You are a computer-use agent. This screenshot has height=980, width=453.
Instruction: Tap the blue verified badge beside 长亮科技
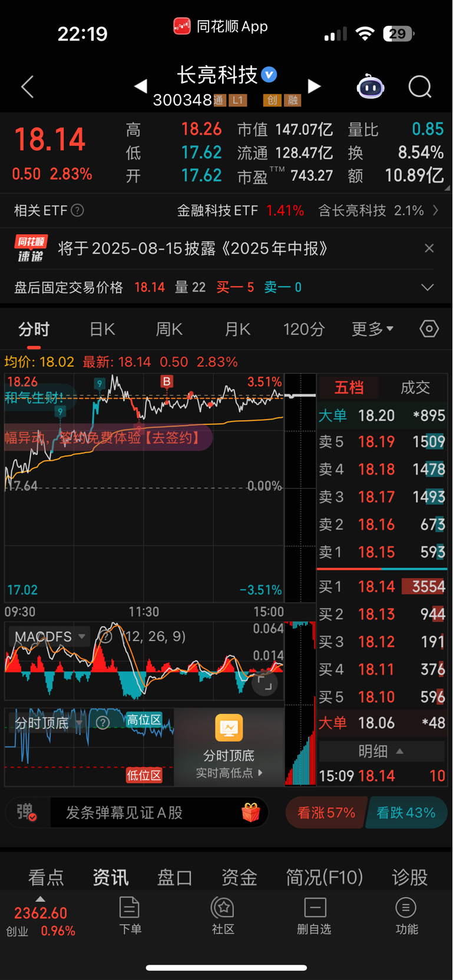tap(269, 75)
